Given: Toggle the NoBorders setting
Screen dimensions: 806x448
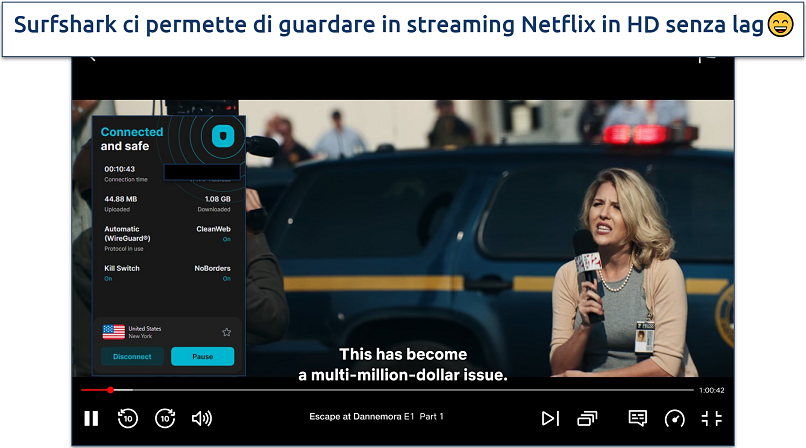Looking at the screenshot, I should tap(212, 273).
